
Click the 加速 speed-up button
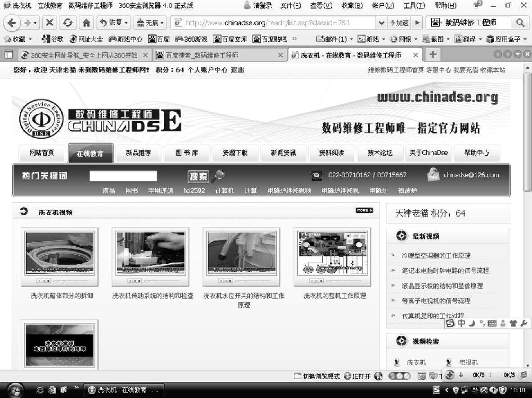pyautogui.click(x=400, y=23)
